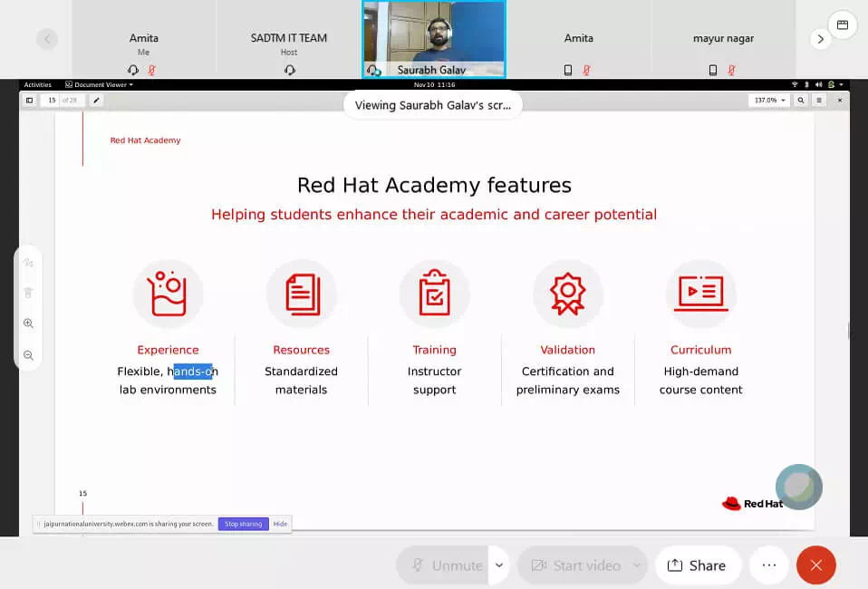
Task: Open more meeting options (three dots)
Action: (x=769, y=565)
